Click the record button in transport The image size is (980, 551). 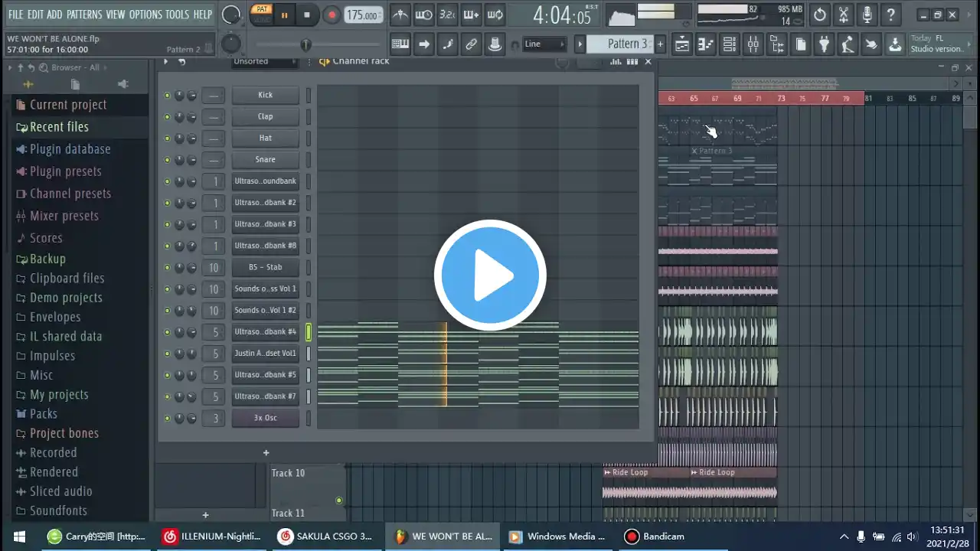point(332,15)
